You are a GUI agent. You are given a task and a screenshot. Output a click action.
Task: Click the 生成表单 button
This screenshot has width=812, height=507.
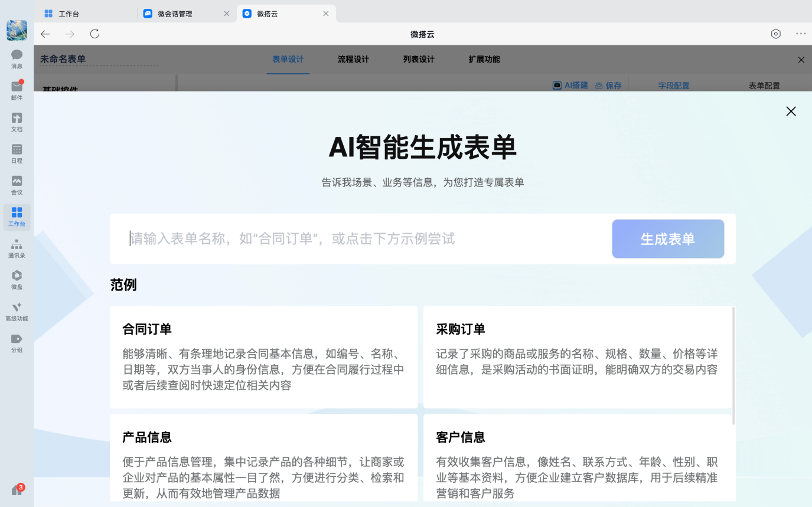(x=668, y=238)
